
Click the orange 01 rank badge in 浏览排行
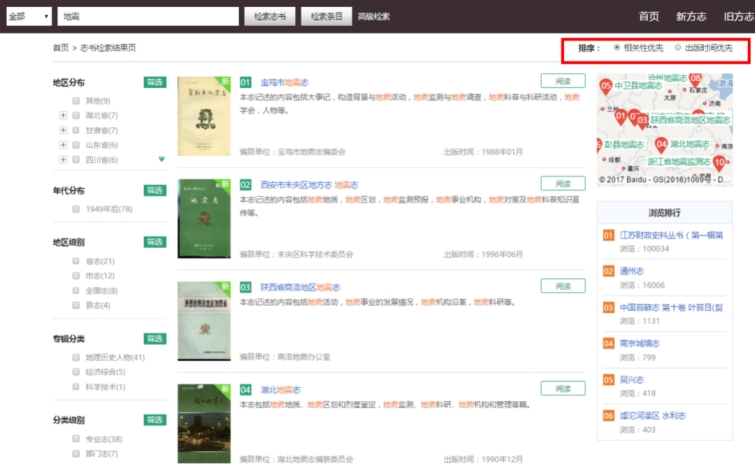click(x=608, y=235)
